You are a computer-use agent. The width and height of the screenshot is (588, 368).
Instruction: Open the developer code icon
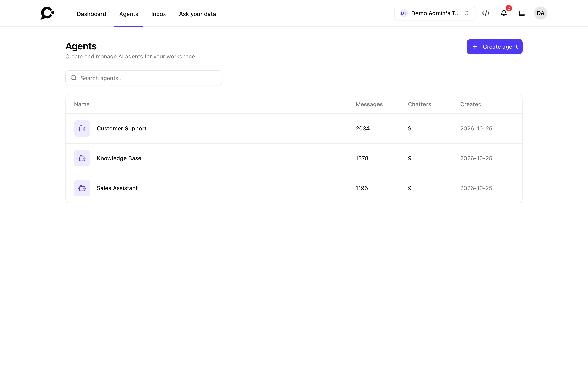486,13
